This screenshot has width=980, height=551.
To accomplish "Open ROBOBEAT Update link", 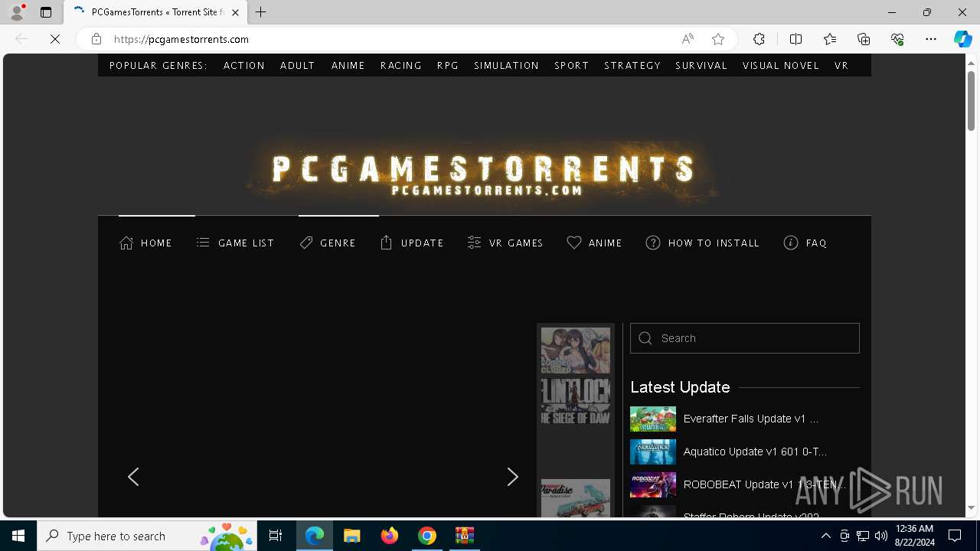I will 765,484.
